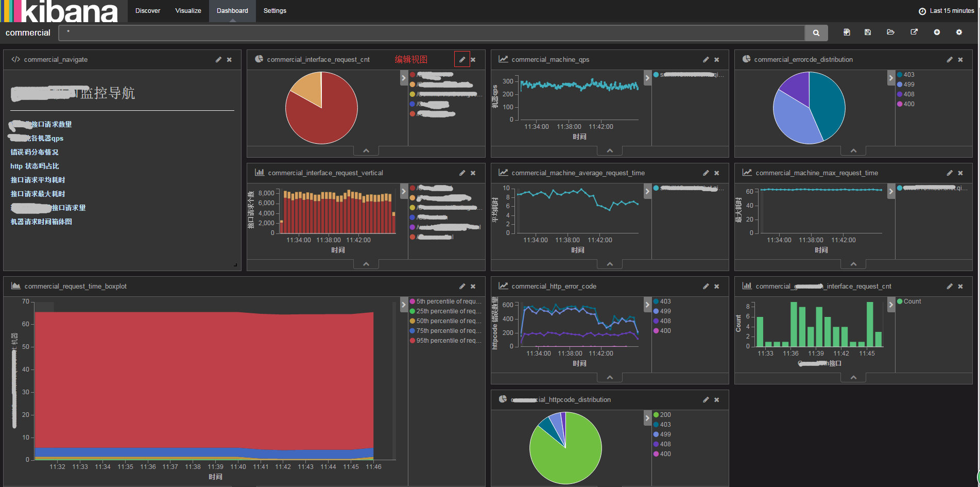Edit commercial_machine_max_request_time panel
Image resolution: width=980 pixels, height=487 pixels.
[x=949, y=173]
